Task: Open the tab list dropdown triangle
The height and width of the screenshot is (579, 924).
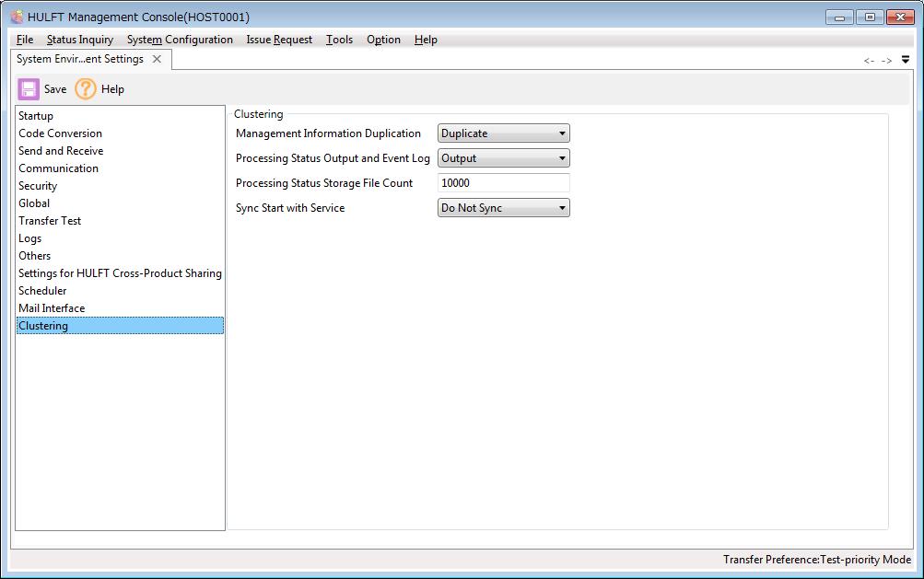Action: pyautogui.click(x=906, y=60)
